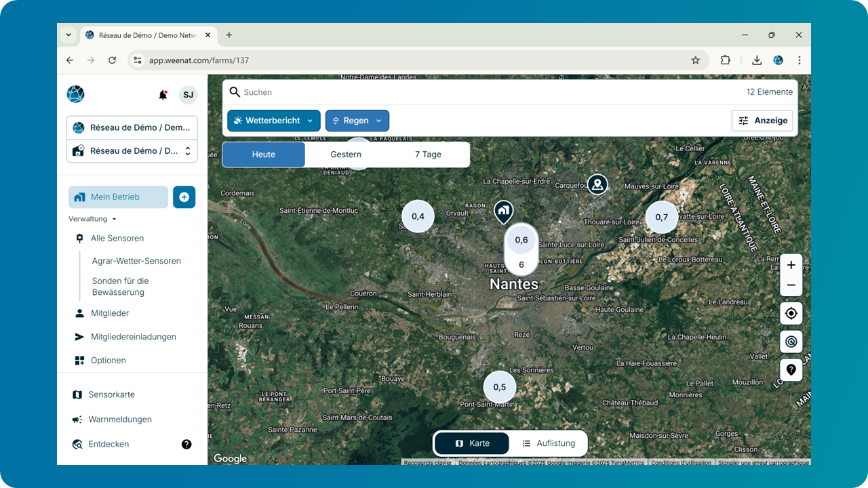
Task: Open browser downloads
Action: (757, 60)
